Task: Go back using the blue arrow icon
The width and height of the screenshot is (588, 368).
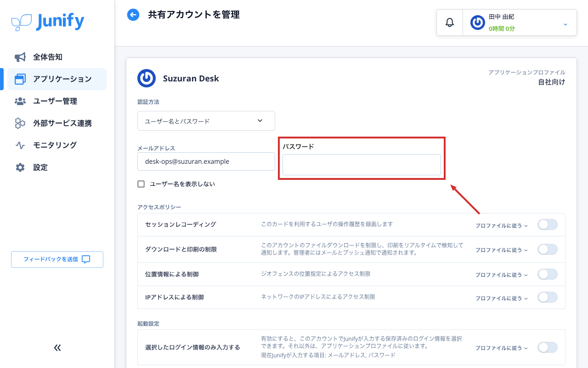Action: [133, 15]
